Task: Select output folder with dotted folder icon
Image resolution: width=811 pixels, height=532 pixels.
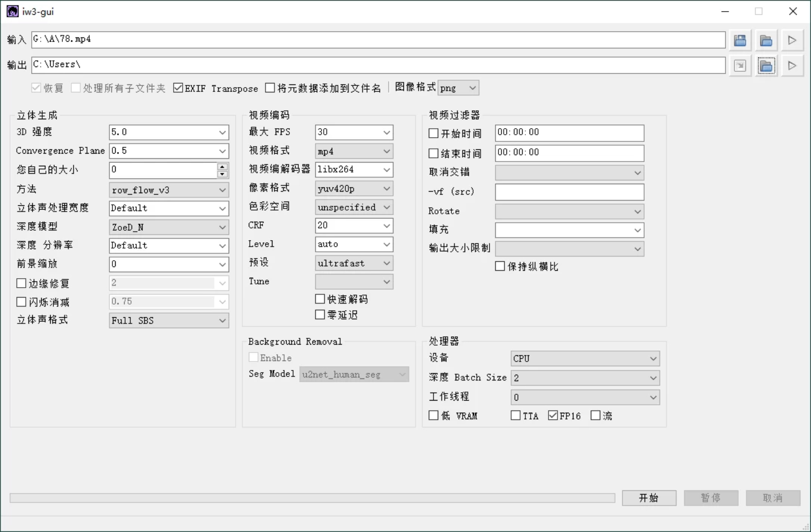Action: tap(766, 65)
